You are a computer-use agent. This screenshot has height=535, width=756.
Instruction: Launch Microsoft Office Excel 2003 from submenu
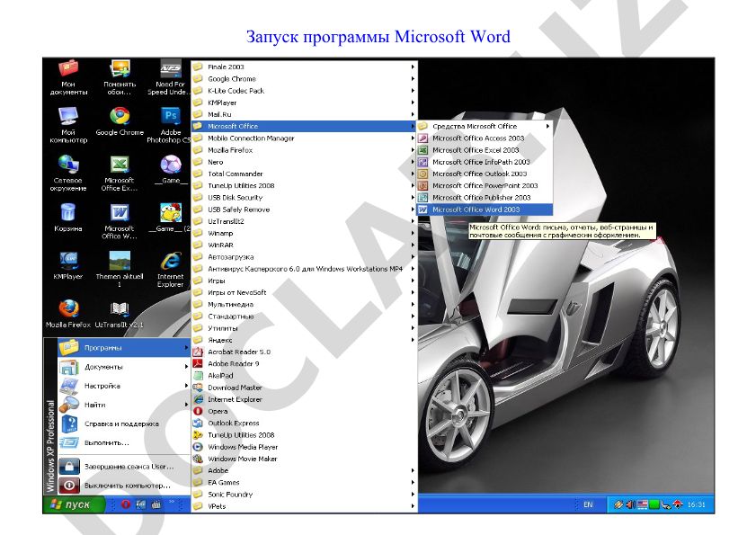pyautogui.click(x=485, y=150)
